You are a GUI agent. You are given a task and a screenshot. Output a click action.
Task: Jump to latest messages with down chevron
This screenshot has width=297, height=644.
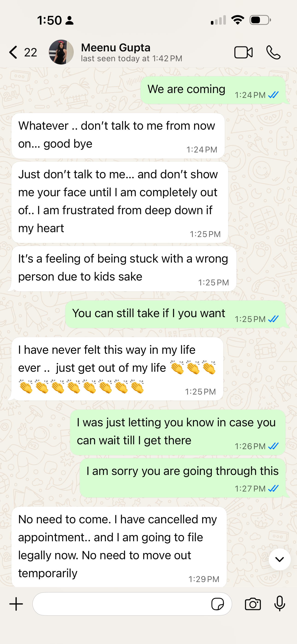[x=280, y=559]
